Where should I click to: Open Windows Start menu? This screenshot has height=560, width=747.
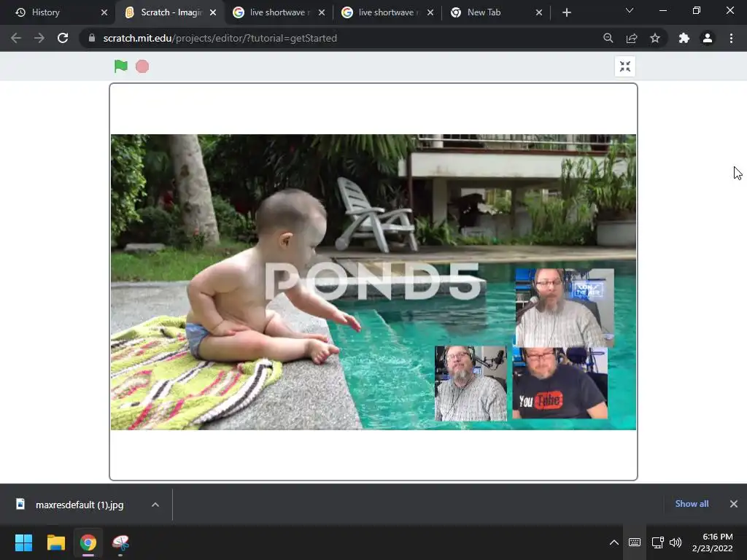pyautogui.click(x=23, y=542)
